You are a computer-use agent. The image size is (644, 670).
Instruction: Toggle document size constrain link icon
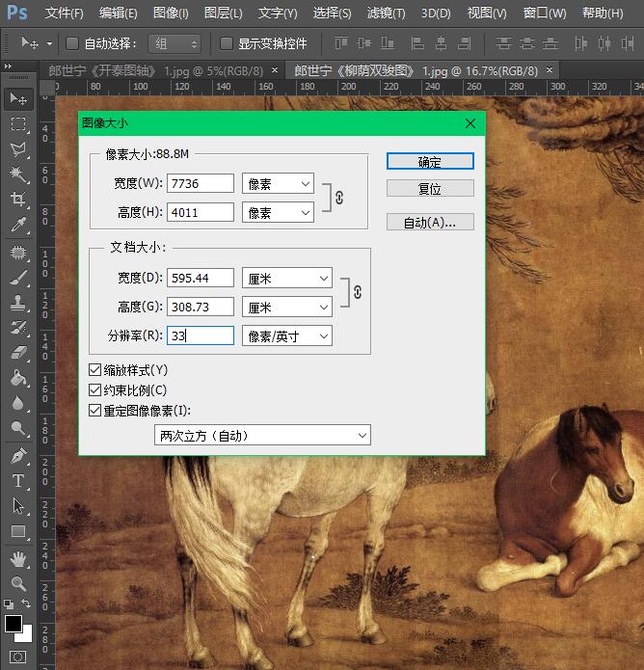click(358, 292)
